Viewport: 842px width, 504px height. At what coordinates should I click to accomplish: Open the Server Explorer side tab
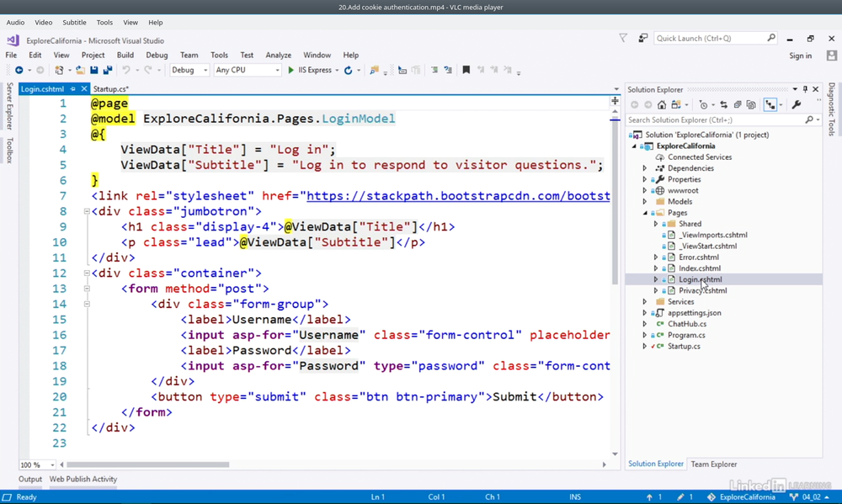pos(9,106)
